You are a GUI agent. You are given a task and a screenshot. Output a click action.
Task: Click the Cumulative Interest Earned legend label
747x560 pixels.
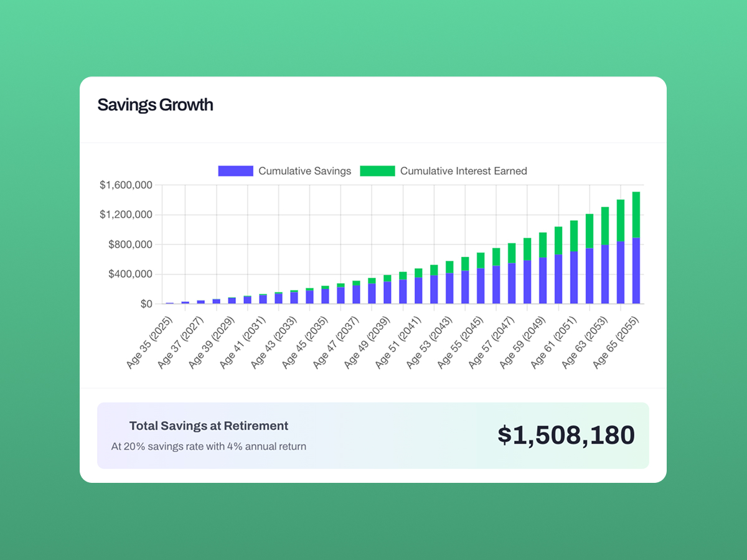tap(463, 171)
